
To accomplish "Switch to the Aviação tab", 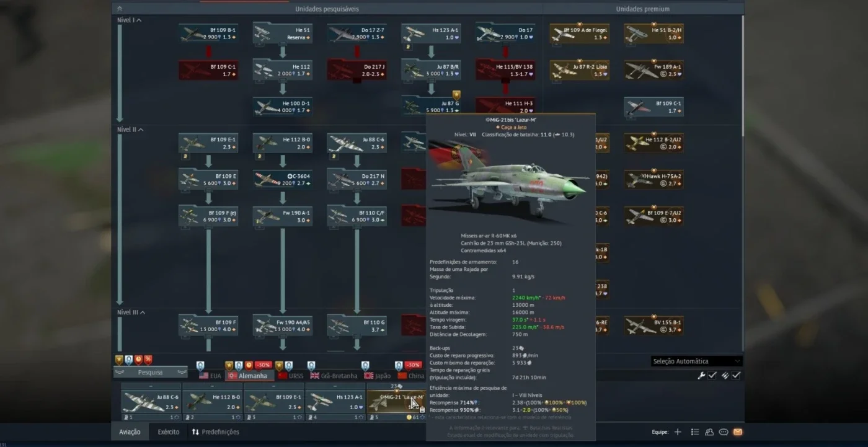I will 130,432.
